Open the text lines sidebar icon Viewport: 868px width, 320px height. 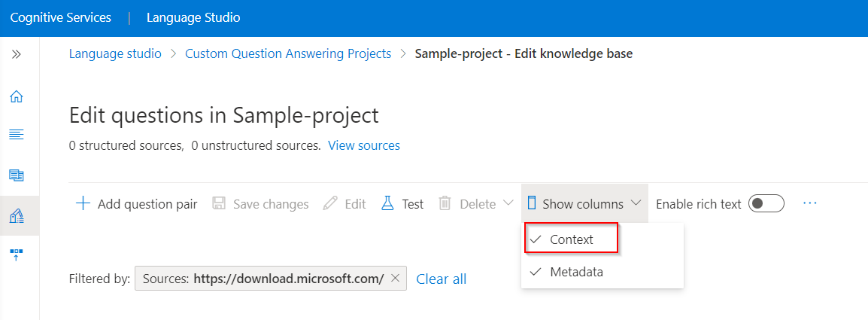tap(17, 134)
